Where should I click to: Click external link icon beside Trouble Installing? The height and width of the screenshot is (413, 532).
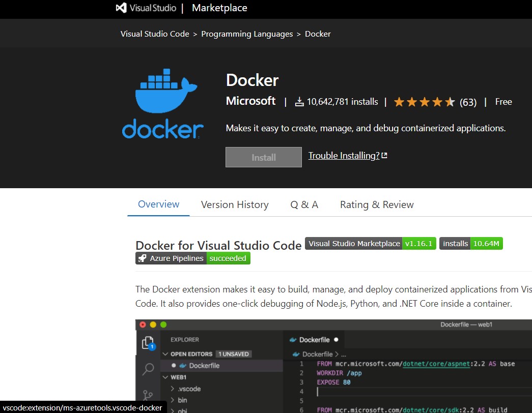[x=384, y=155]
